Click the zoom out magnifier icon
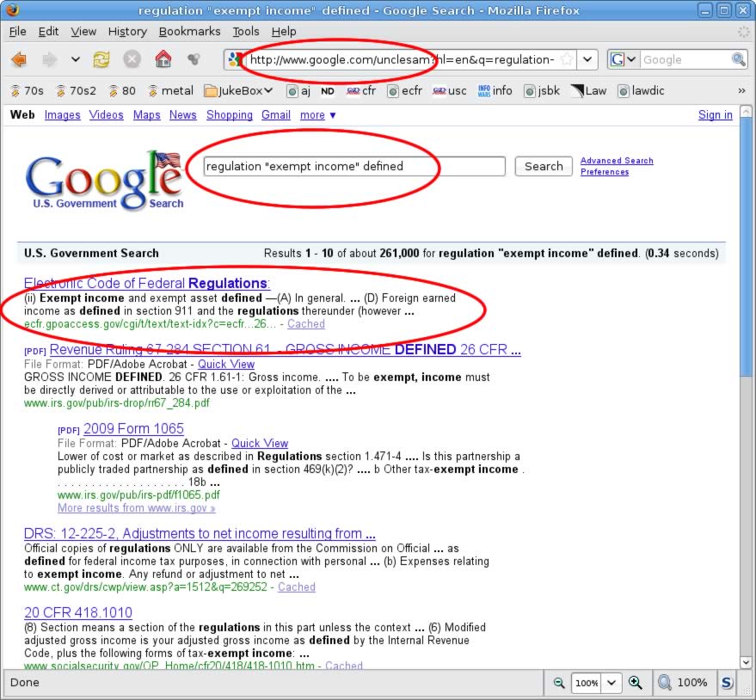This screenshot has height=700, width=756. pos(559,683)
